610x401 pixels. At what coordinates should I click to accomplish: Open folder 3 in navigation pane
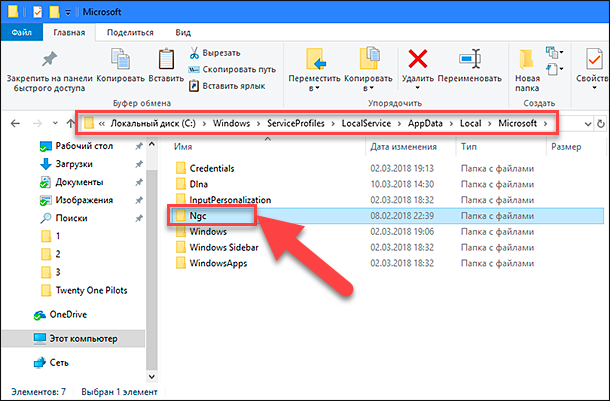[x=51, y=272]
